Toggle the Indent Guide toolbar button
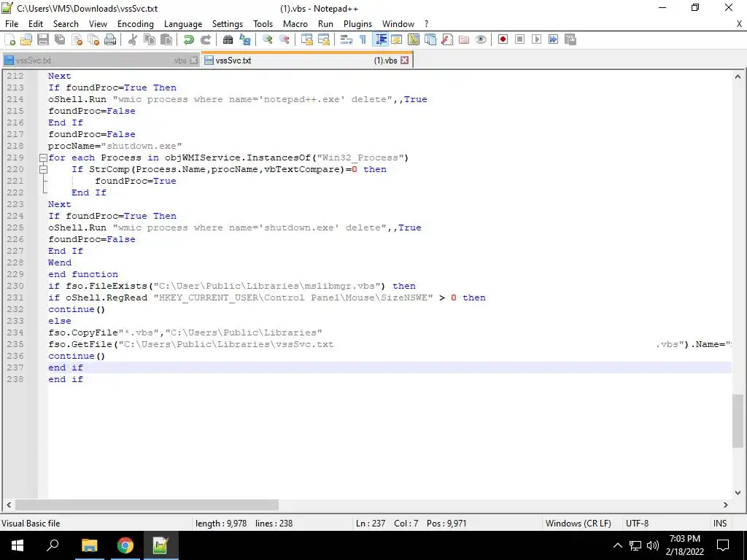The width and height of the screenshot is (747, 560). click(380, 39)
